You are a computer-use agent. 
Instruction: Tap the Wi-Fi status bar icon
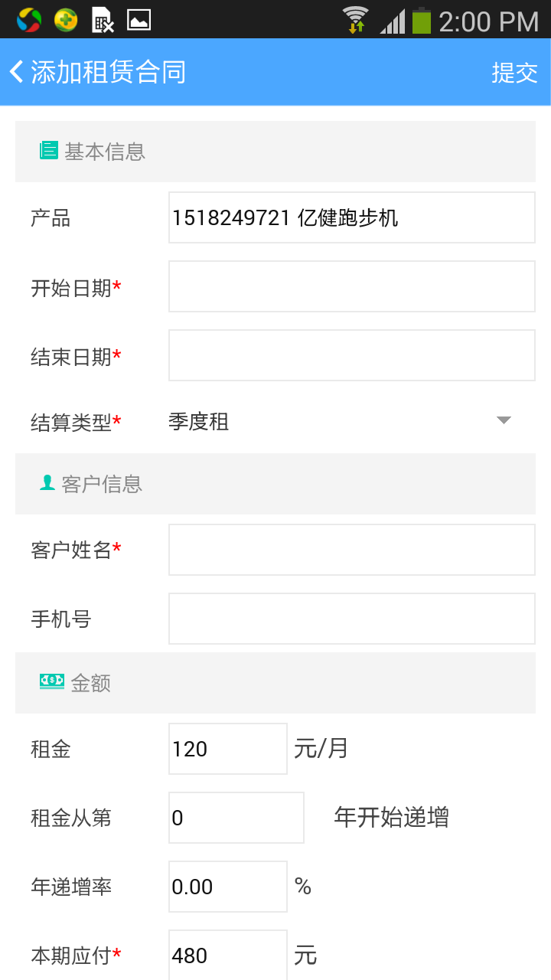355,19
